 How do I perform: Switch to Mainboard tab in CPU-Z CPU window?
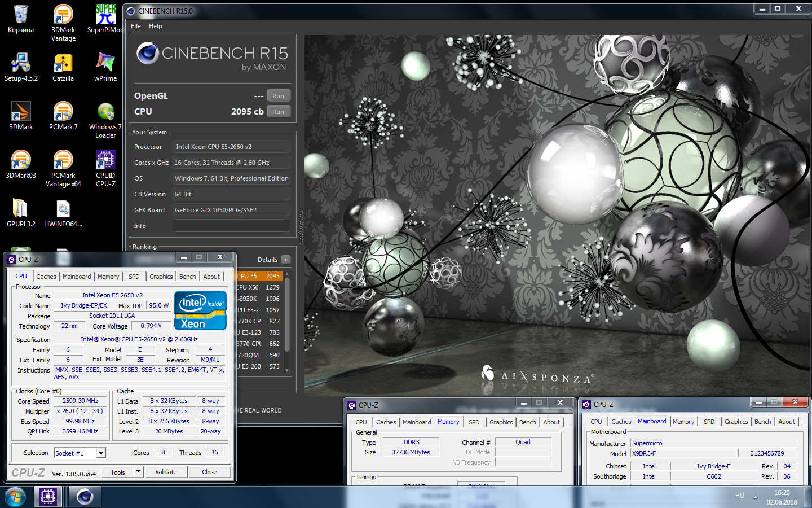[x=77, y=277]
